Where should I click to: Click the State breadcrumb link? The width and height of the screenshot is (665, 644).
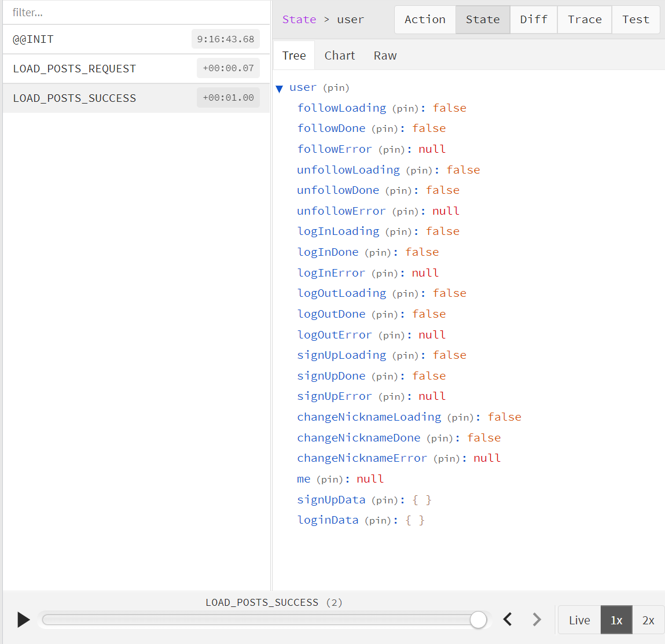[x=299, y=20]
